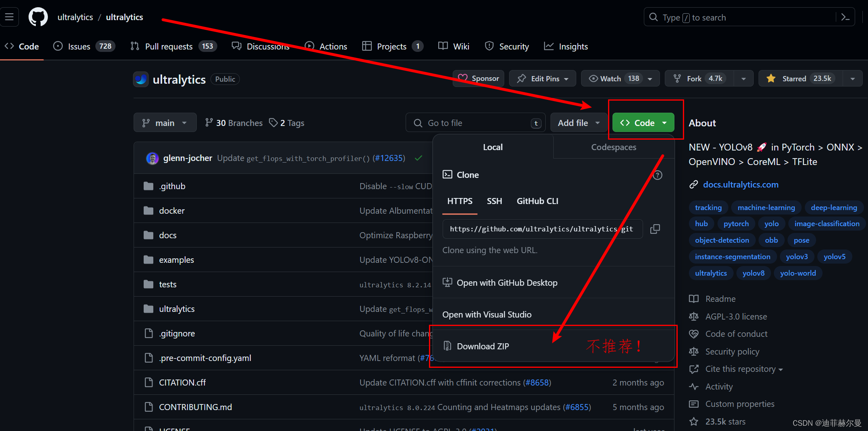868x431 pixels.
Task: Open the Wiki tab
Action: pos(454,46)
